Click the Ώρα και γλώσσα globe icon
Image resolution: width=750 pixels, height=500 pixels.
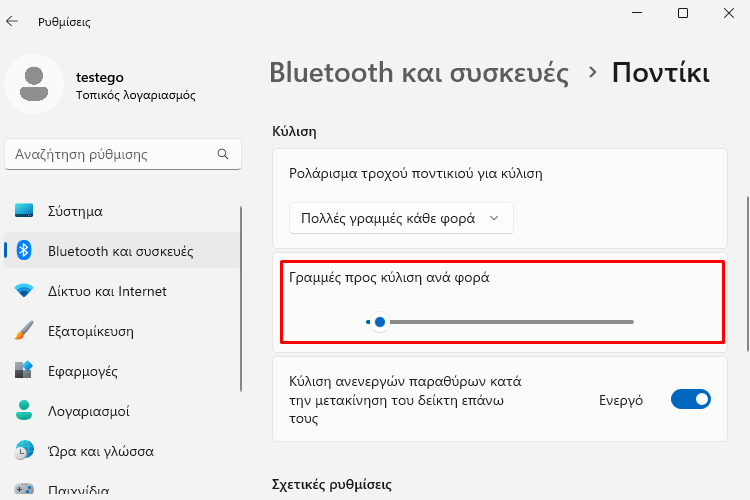[24, 451]
